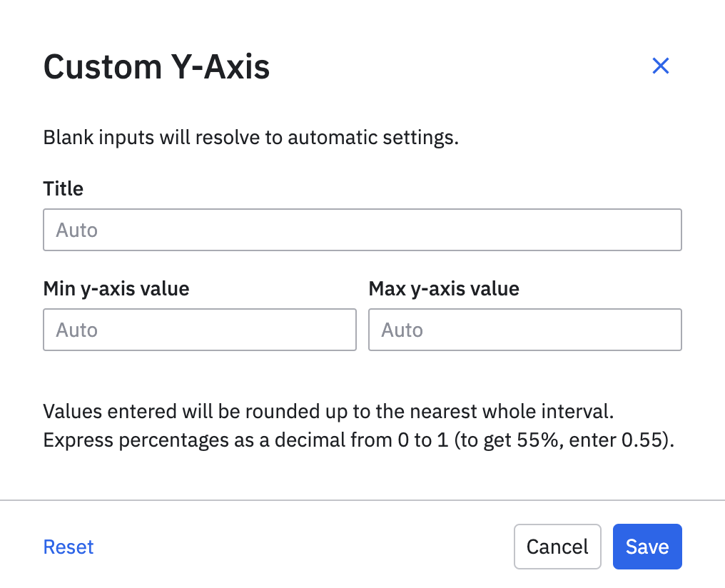Image resolution: width=725 pixels, height=588 pixels.
Task: Close the Custom Y-Axis dialog
Action: (x=661, y=66)
